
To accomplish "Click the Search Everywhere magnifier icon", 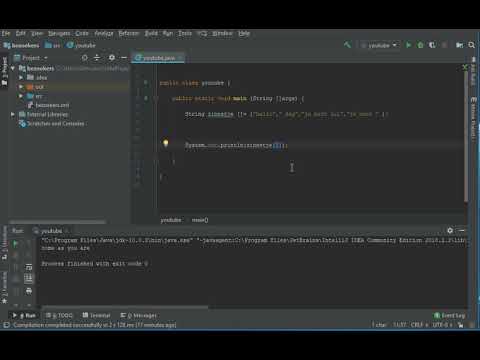I will click(x=472, y=45).
